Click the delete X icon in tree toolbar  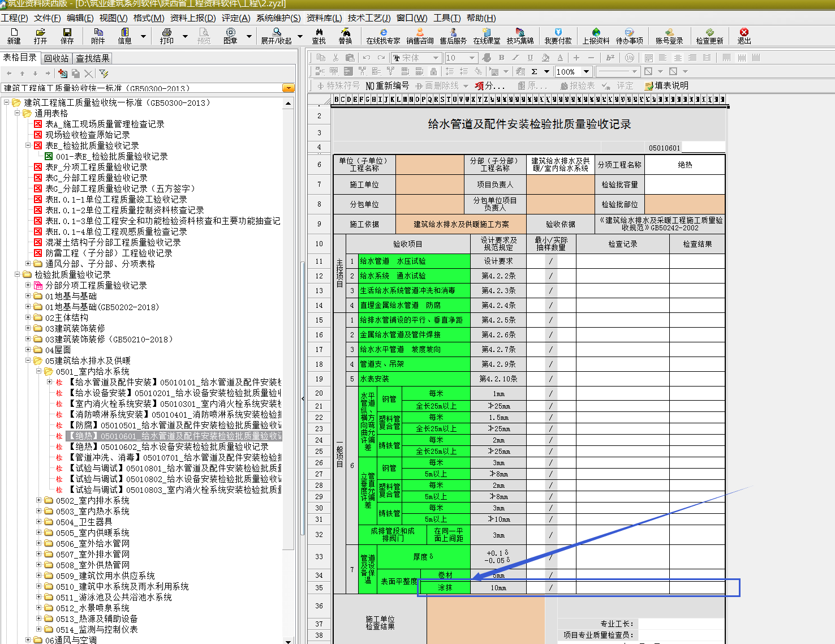coord(88,74)
